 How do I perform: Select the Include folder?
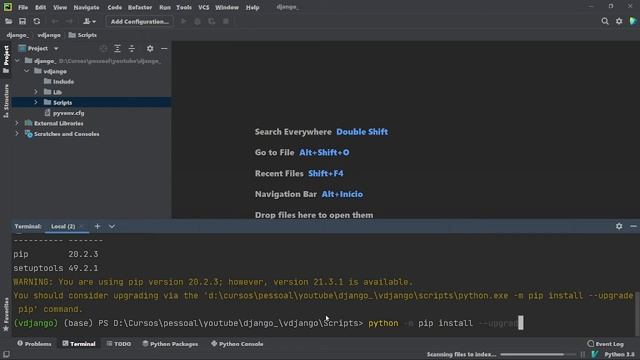[x=59, y=82]
